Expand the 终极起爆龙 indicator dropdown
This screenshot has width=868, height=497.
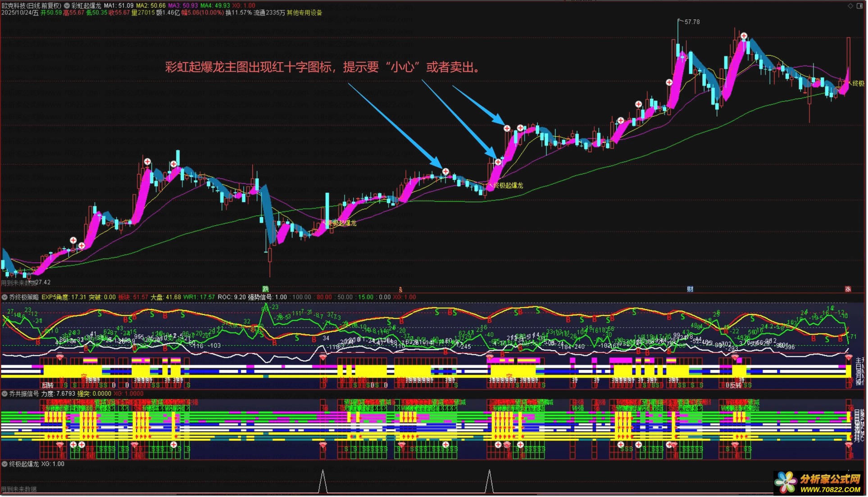(5, 465)
